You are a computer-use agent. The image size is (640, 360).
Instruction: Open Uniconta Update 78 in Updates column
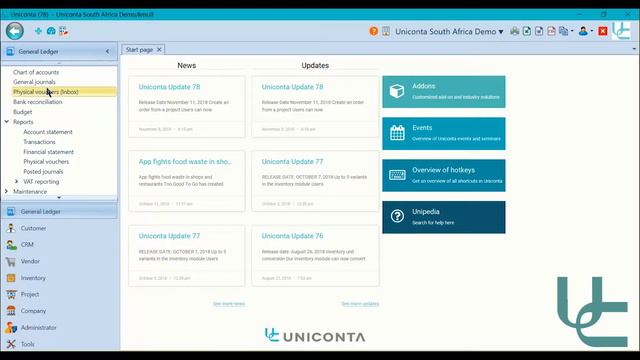point(292,87)
